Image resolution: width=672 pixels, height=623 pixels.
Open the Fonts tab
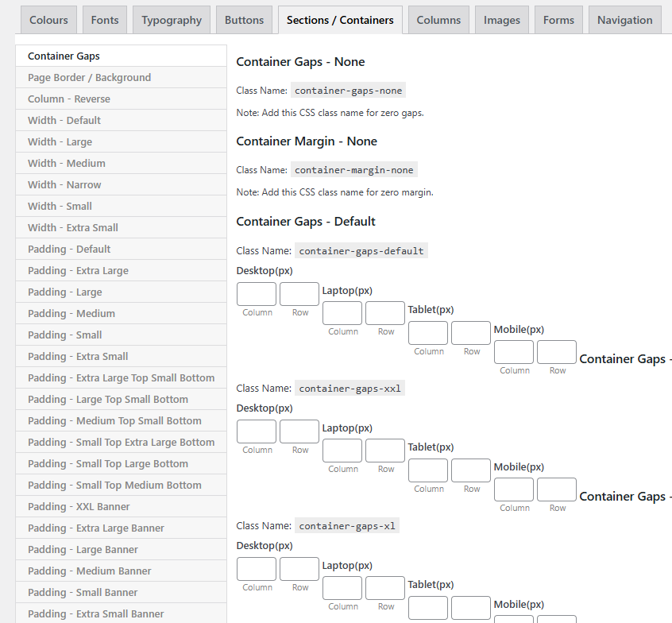(105, 20)
